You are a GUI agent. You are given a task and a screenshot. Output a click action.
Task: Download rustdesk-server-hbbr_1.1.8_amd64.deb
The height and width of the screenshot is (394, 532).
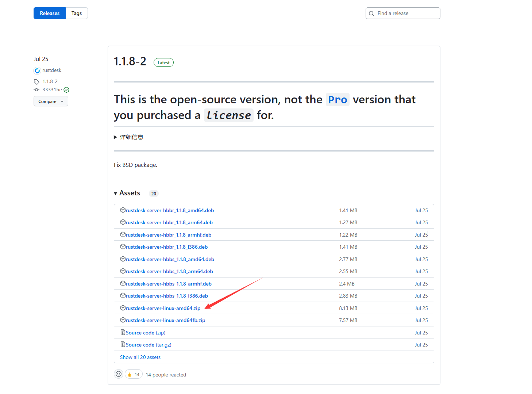tap(170, 210)
